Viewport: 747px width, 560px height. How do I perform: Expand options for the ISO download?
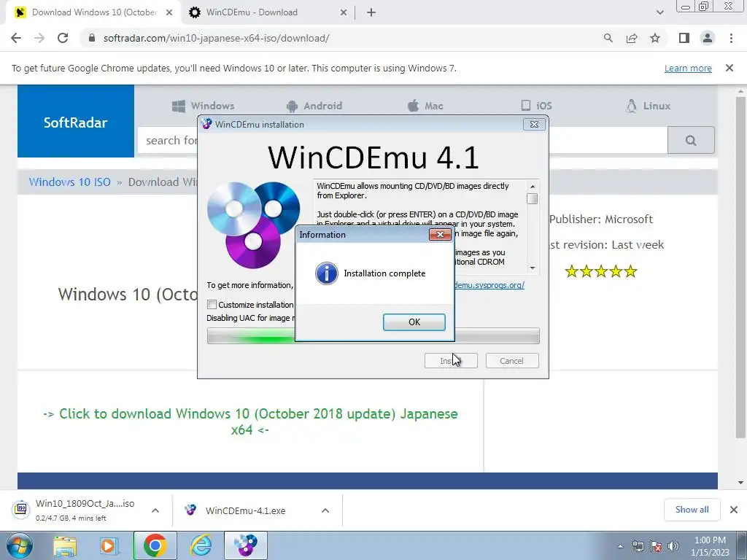[x=155, y=510]
